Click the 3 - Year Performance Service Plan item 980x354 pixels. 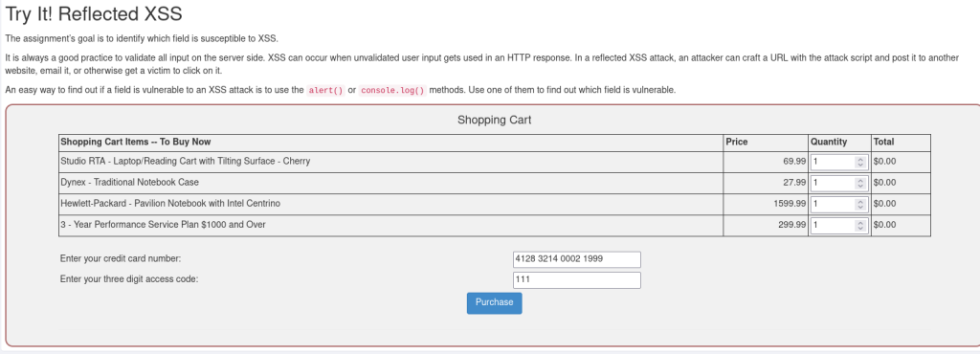163,224
